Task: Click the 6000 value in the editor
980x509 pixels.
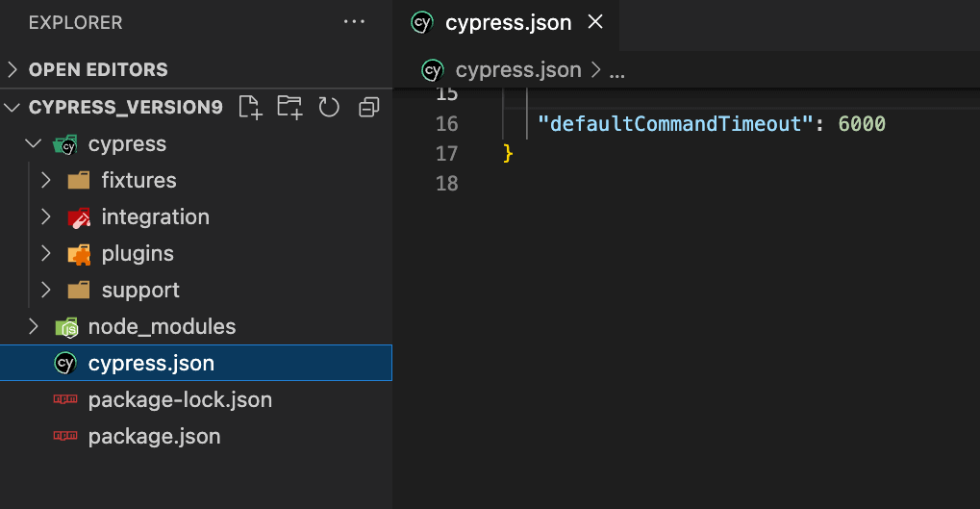Action: [862, 124]
